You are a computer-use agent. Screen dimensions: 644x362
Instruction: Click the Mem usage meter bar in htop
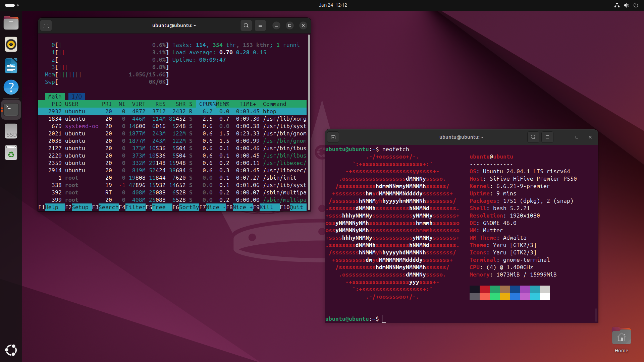107,74
